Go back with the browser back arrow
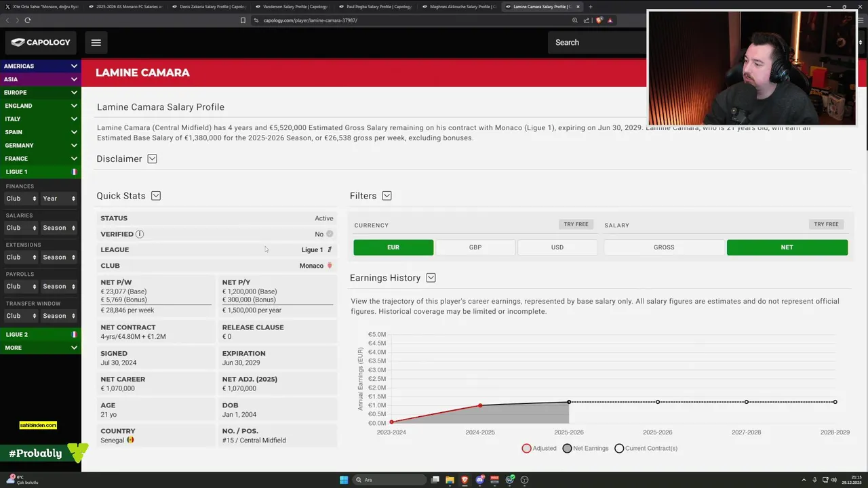868x488 pixels. (x=8, y=20)
